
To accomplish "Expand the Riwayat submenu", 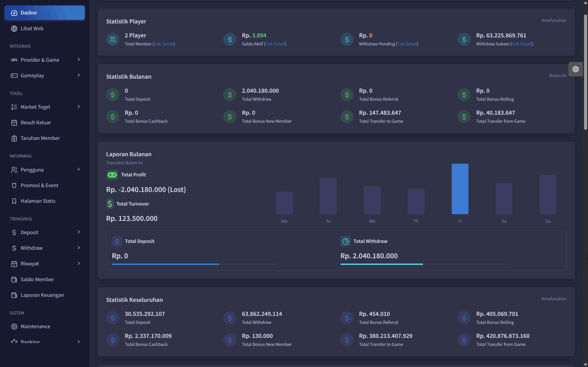I will [45, 264].
